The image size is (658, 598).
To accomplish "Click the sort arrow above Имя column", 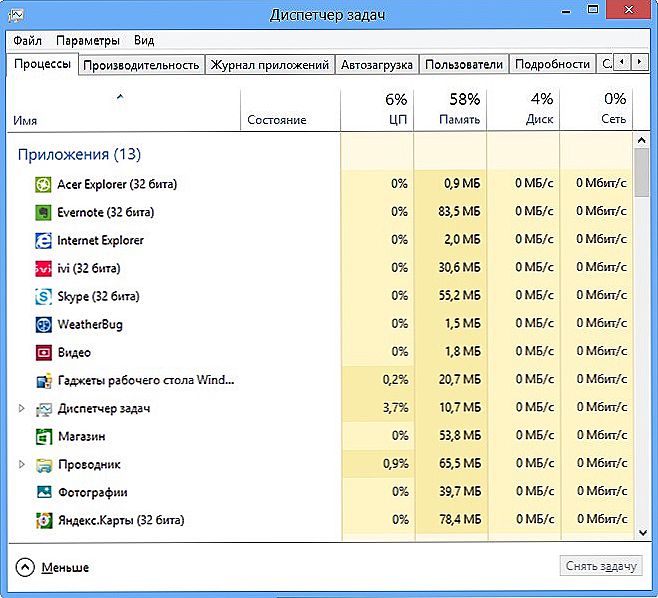I will coord(120,97).
